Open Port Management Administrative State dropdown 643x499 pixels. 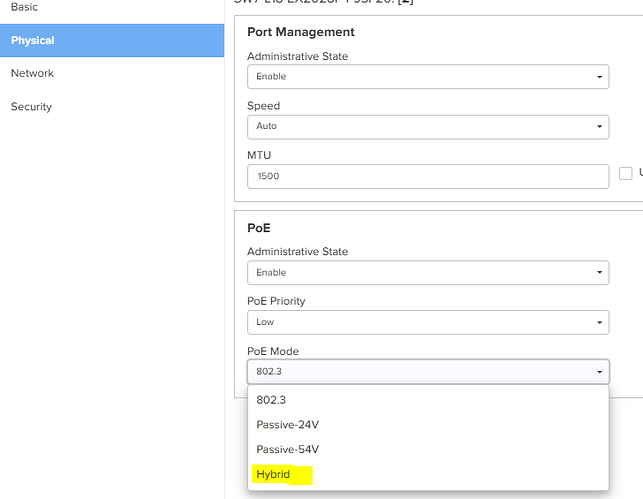tap(427, 76)
